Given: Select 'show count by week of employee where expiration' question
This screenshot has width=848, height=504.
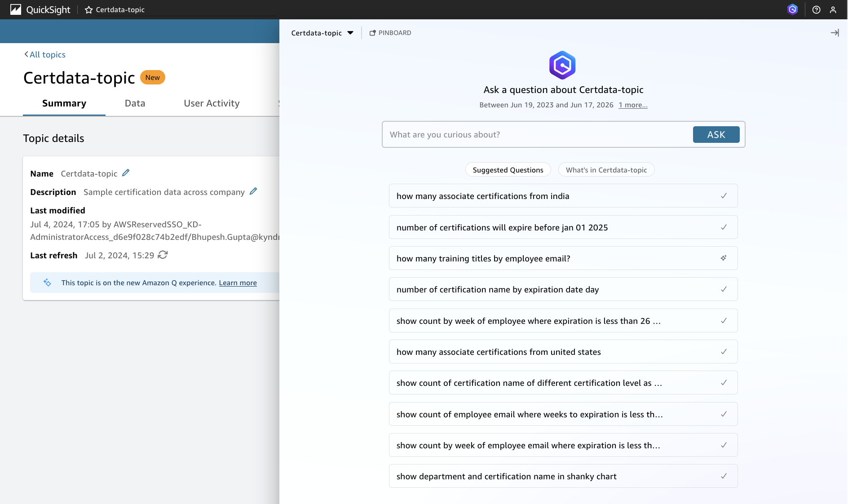Looking at the screenshot, I should point(563,321).
